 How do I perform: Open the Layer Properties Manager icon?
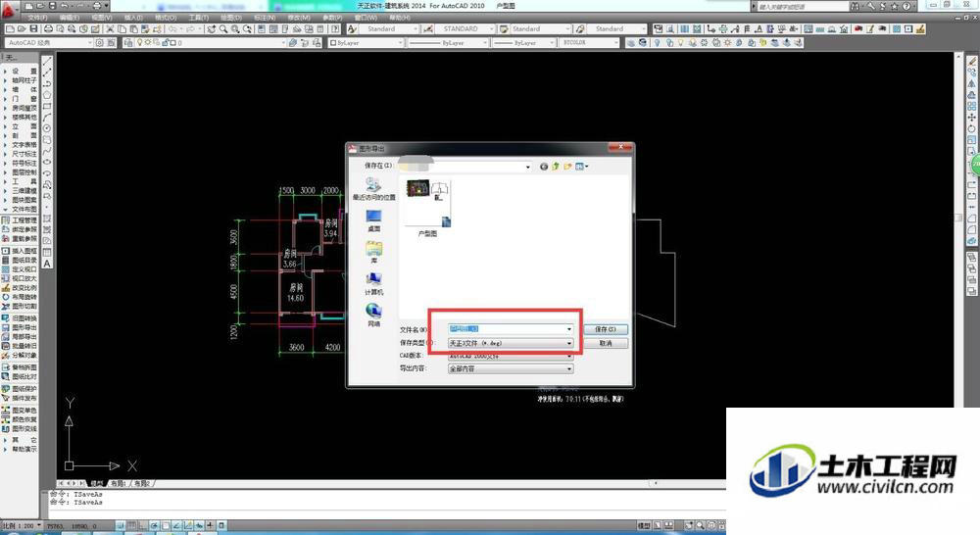click(128, 42)
